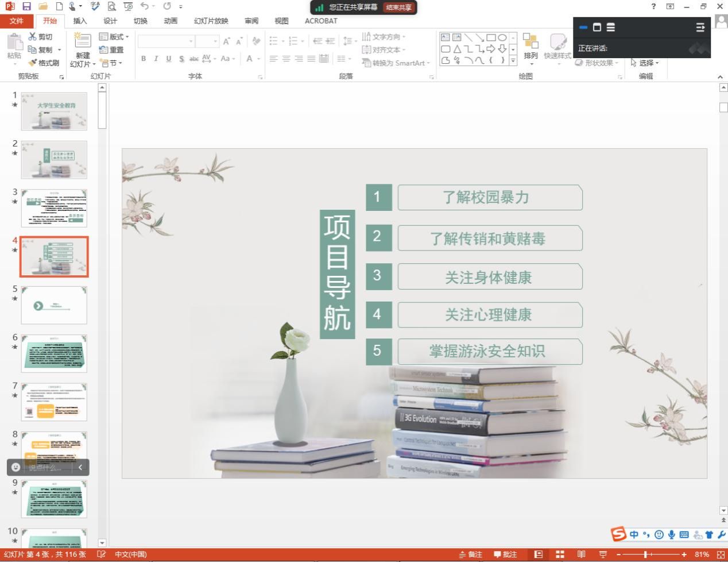728x562 pixels.
Task: Open the Insert (插入) ribbon tab
Action: tap(80, 21)
